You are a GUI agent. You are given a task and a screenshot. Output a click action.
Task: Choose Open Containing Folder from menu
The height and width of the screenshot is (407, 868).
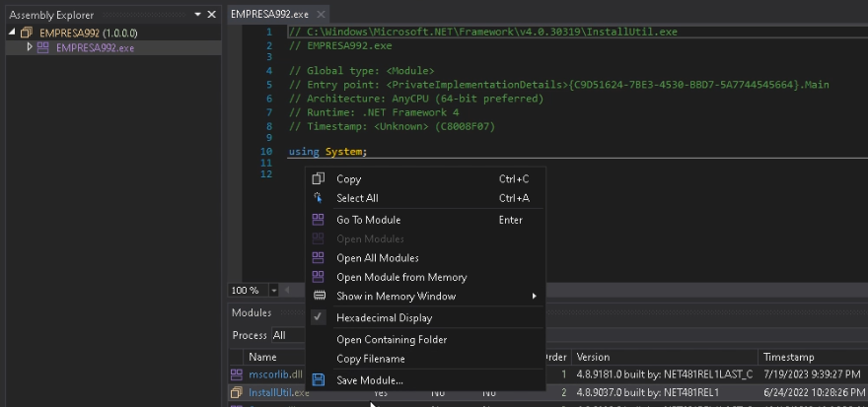pyautogui.click(x=392, y=339)
